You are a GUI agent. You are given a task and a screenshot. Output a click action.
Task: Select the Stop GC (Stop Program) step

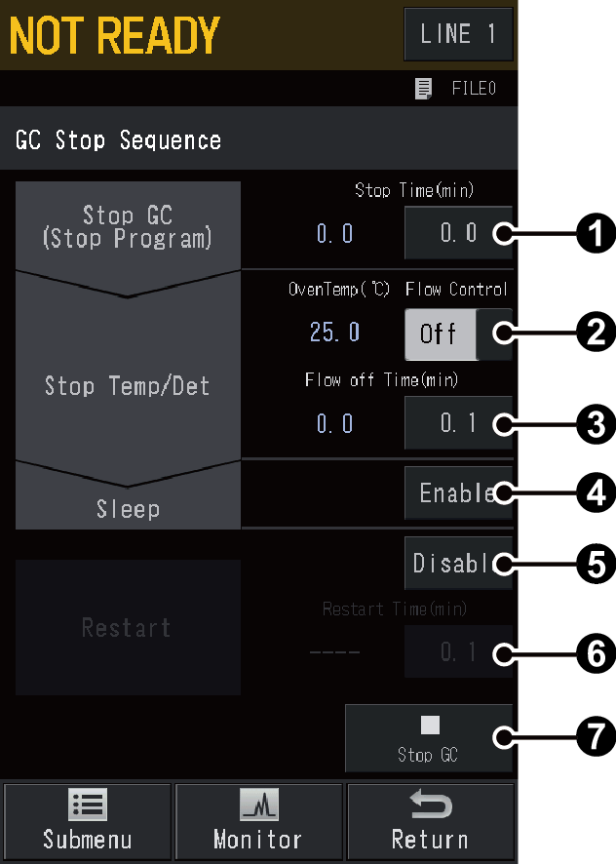tap(128, 225)
